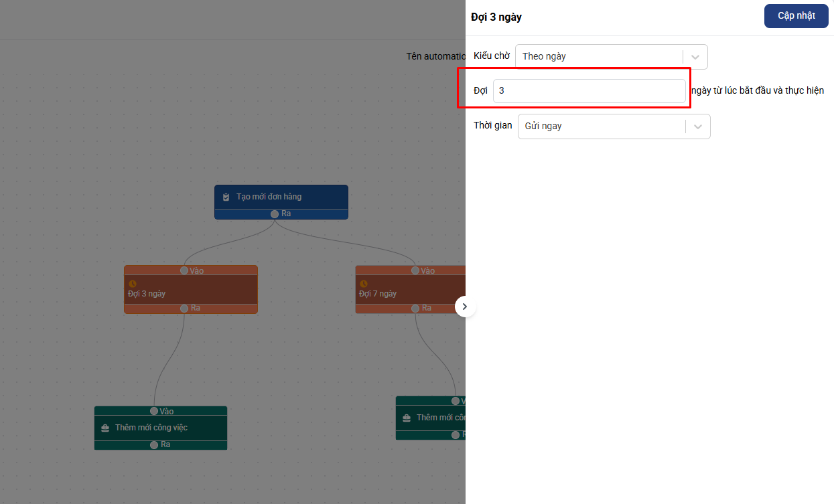Click Vào port of the right Thêm mới node
This screenshot has width=834, height=504.
click(456, 401)
